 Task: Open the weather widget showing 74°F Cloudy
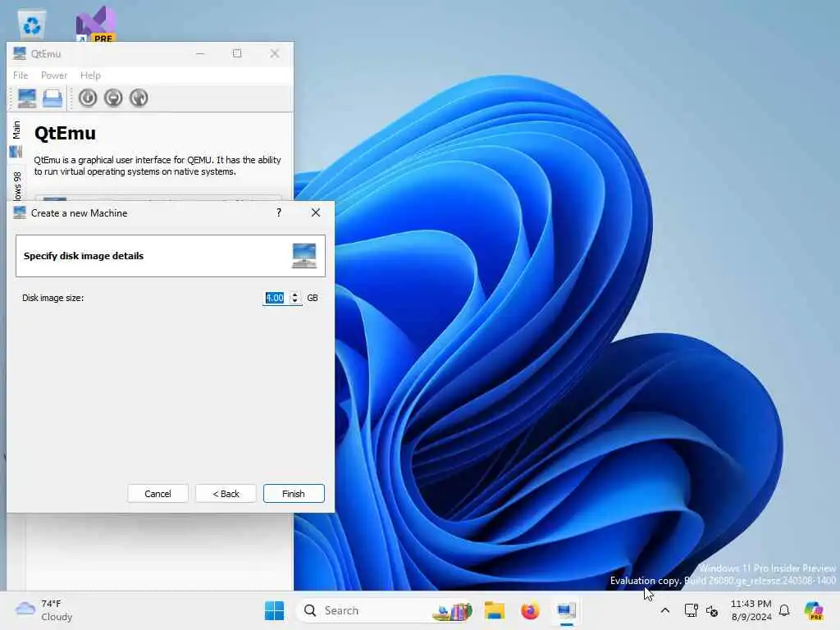[44, 610]
